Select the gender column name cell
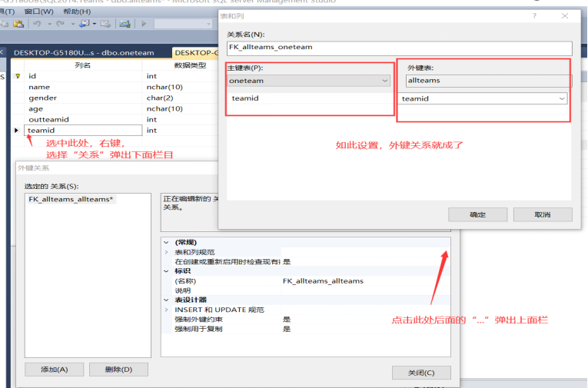 pos(82,98)
